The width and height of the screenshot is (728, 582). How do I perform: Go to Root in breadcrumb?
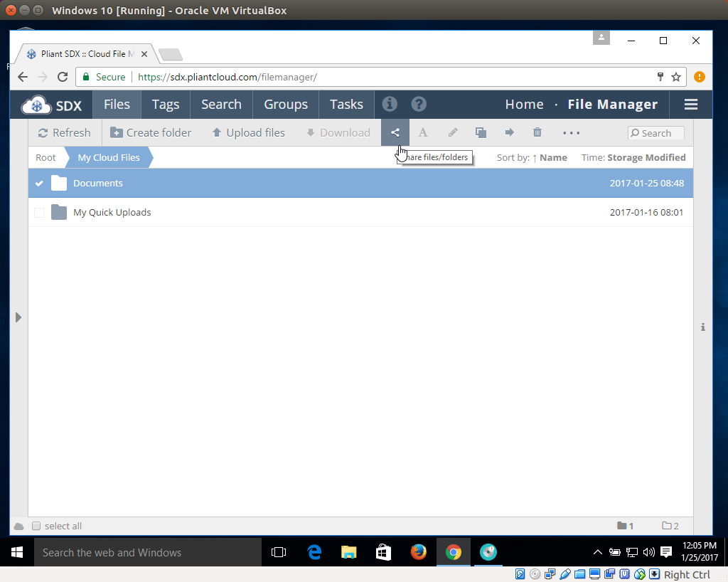45,157
